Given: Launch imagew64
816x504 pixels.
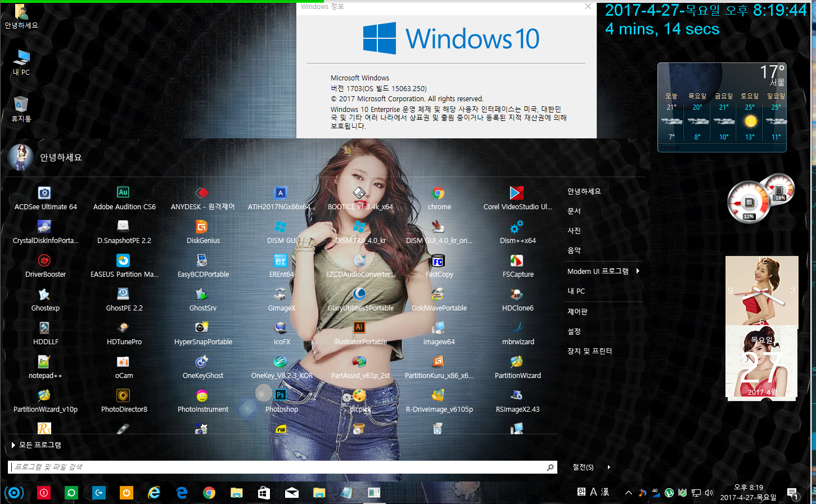Looking at the screenshot, I should coord(439,334).
